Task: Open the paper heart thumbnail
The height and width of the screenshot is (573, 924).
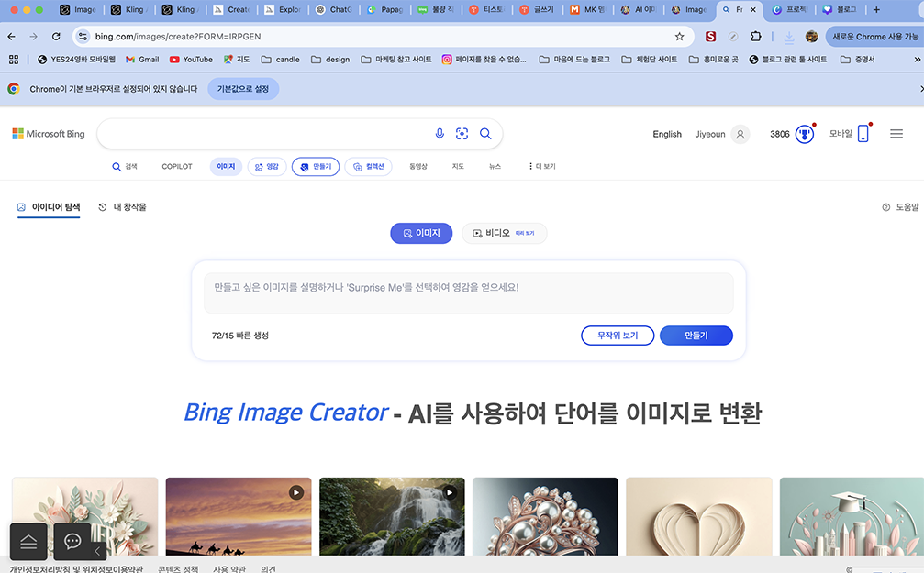Action: pyautogui.click(x=699, y=516)
